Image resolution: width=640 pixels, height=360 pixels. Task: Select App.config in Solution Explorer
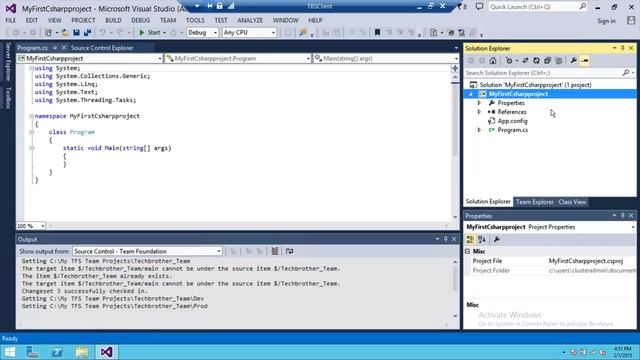512,121
